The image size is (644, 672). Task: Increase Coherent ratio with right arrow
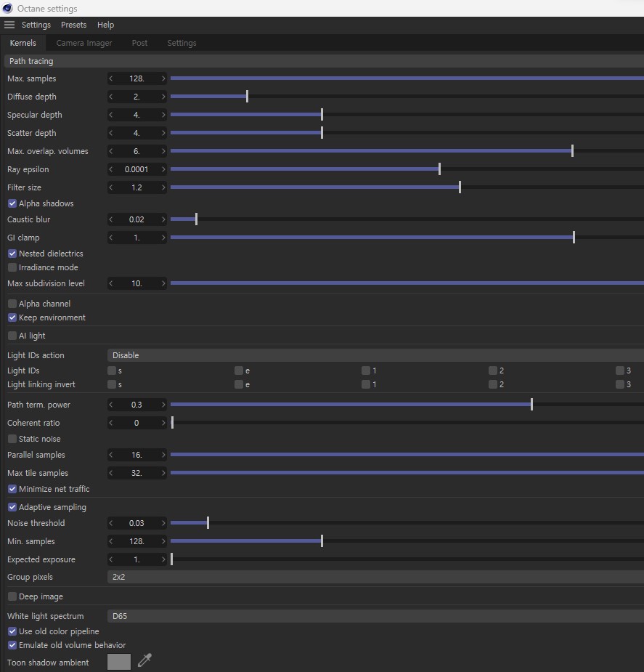coord(163,423)
